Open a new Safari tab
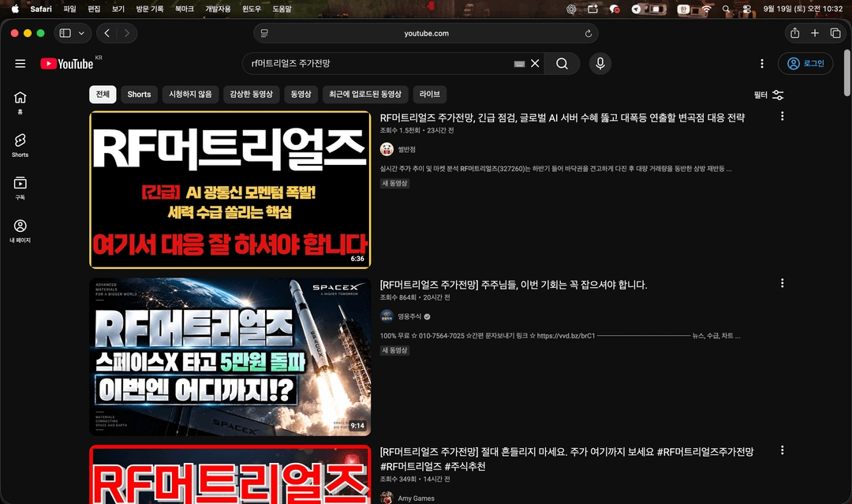The width and height of the screenshot is (852, 504). (815, 33)
